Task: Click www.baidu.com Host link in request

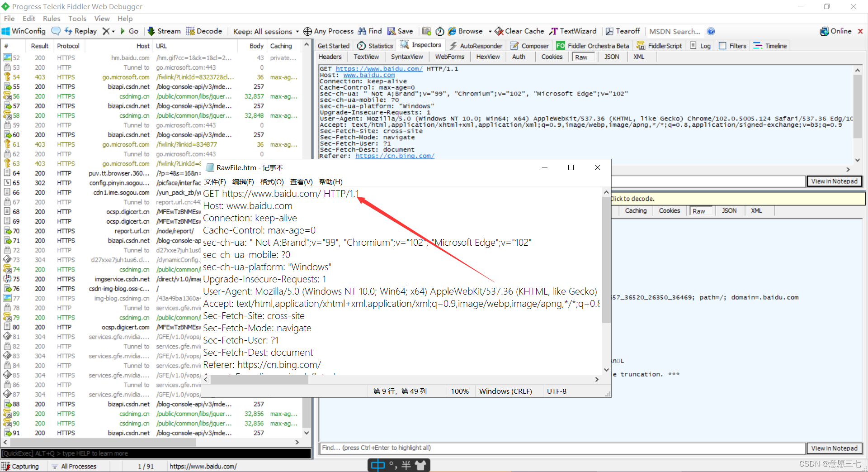Action: (x=369, y=75)
